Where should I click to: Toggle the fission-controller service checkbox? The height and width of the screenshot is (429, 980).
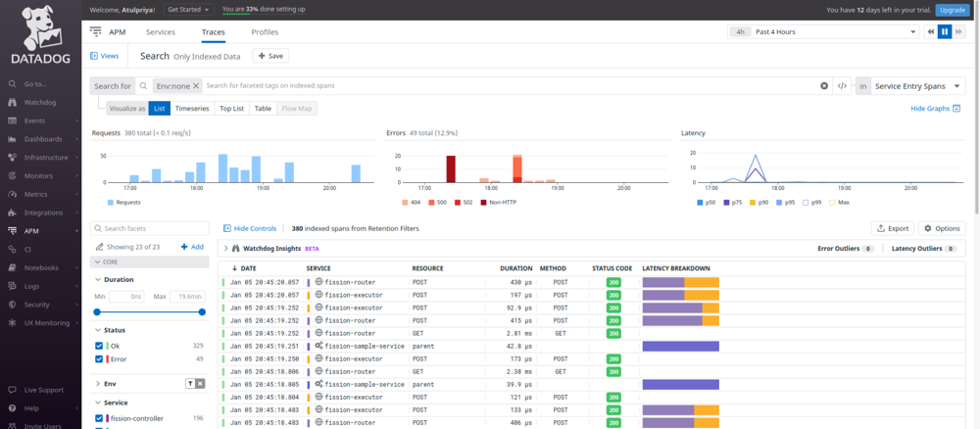(99, 418)
